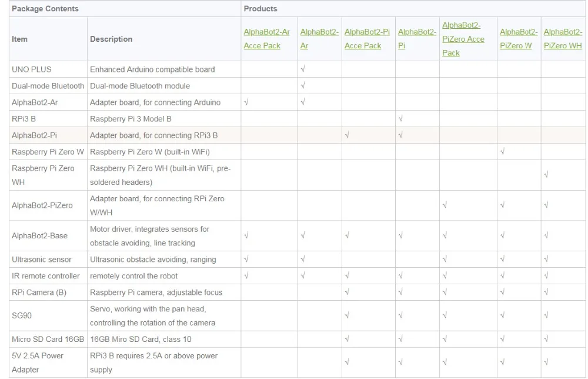Click Dual-mode Bluetooth checkmark under AlphaBot2-Ar
The height and width of the screenshot is (379, 588).
[x=303, y=85]
